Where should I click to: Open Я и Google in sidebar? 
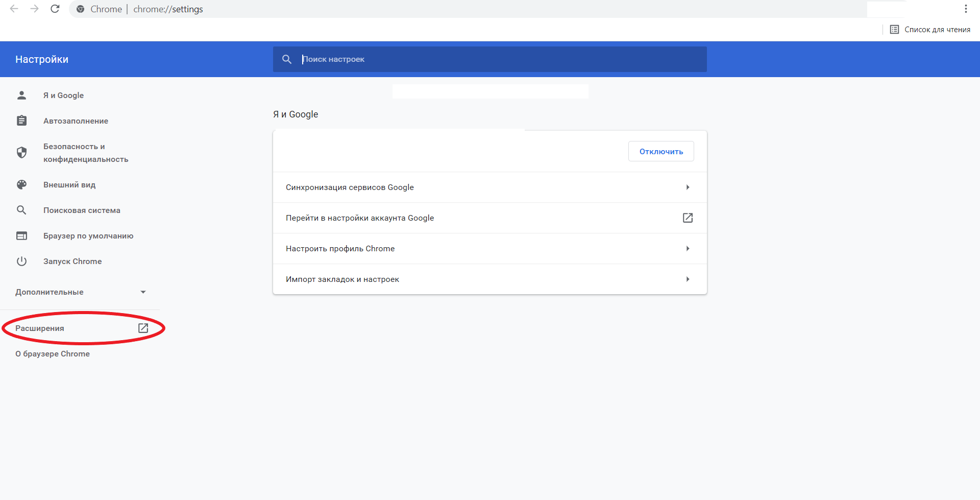coord(63,95)
